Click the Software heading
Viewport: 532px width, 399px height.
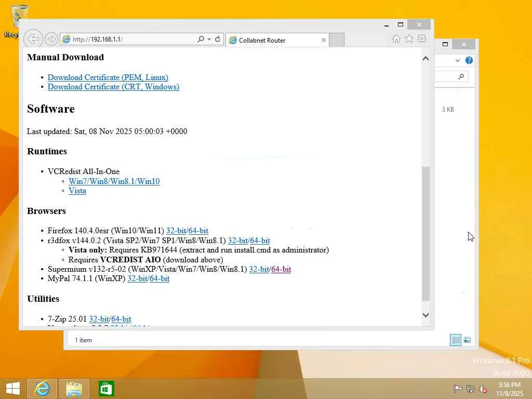tap(50, 109)
